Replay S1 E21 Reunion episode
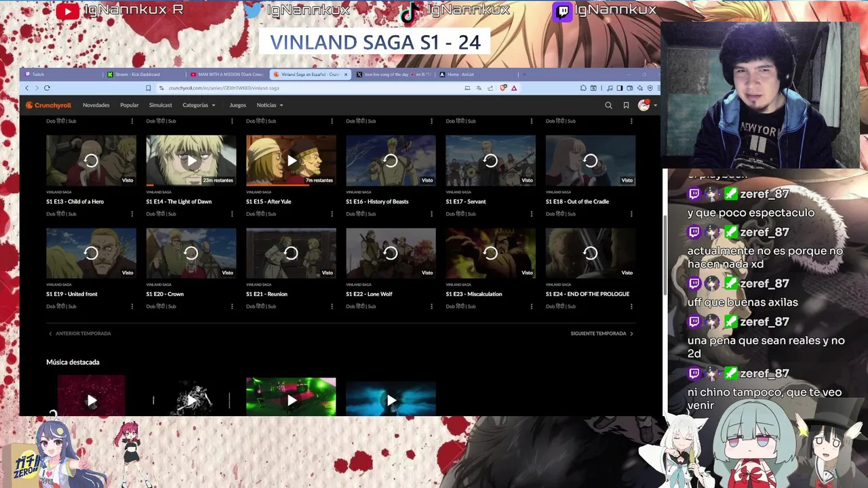868x488 pixels. pos(291,253)
